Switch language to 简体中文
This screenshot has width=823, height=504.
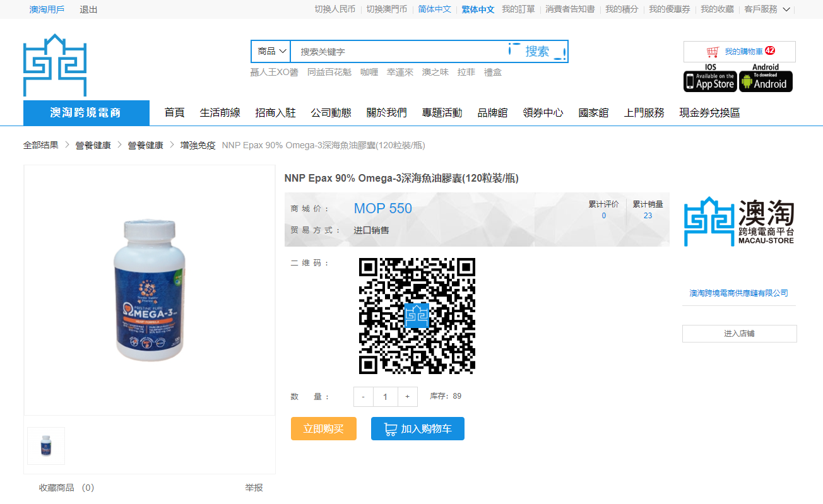click(x=434, y=9)
